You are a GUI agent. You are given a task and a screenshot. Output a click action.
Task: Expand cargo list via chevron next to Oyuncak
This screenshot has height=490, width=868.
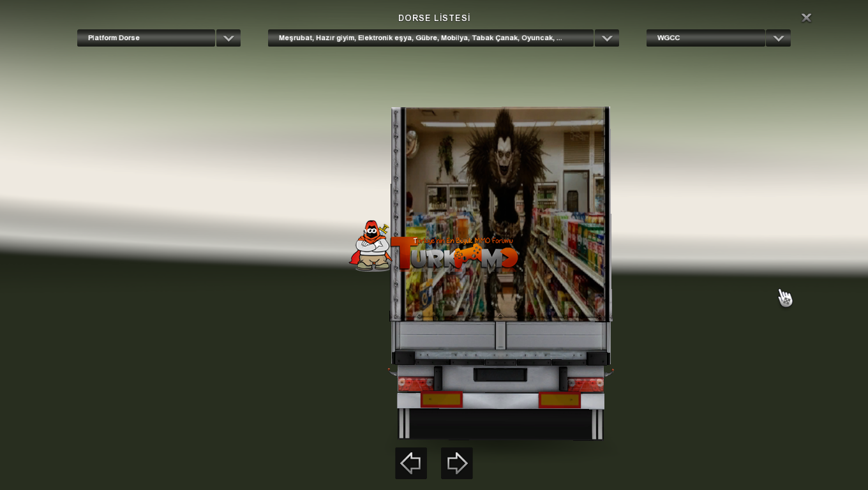coord(607,38)
